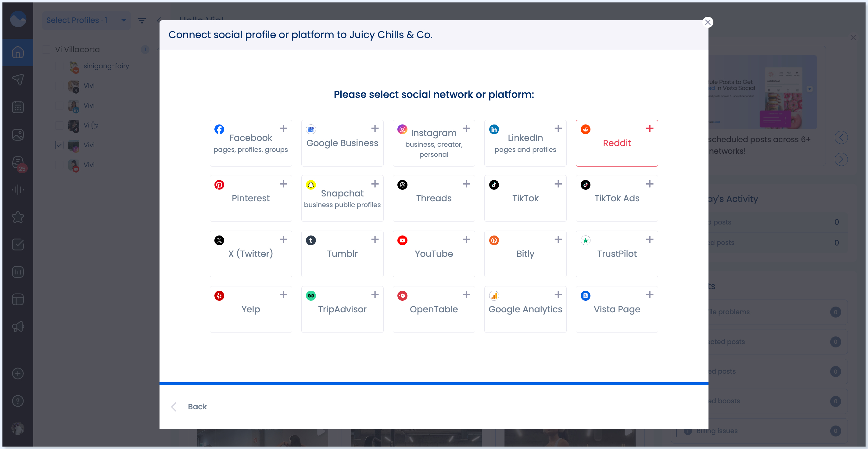868x449 pixels.
Task: Click the Facebook logo icon
Action: click(219, 129)
